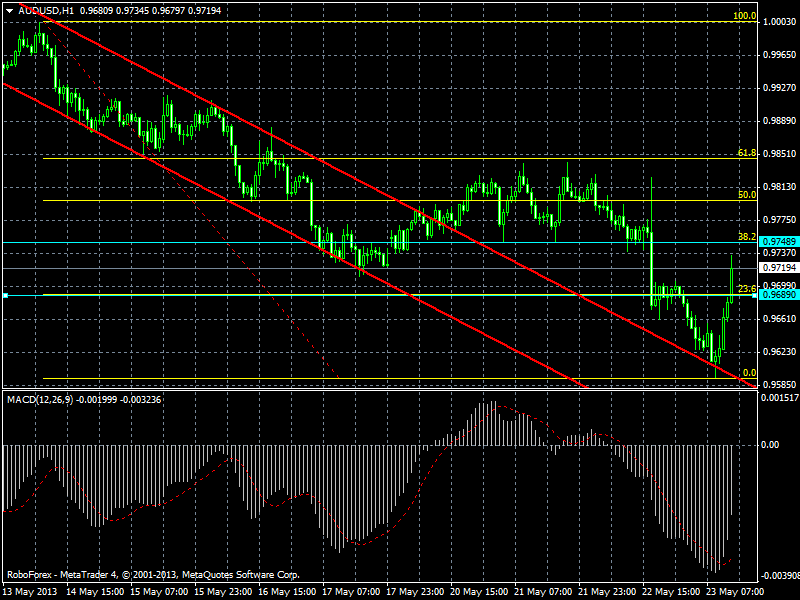Open the chart menu triangle beside AUDUSD,H1
This screenshot has height=600, width=800.
(10, 11)
